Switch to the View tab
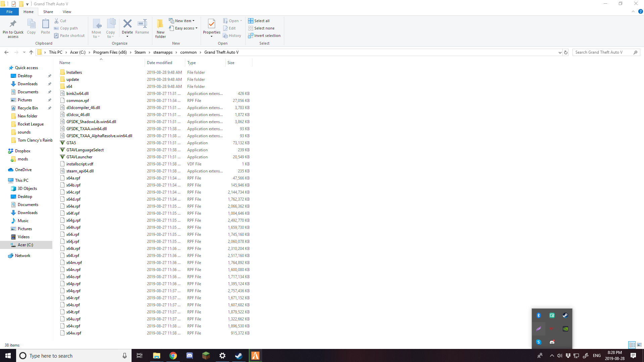 coord(67,11)
